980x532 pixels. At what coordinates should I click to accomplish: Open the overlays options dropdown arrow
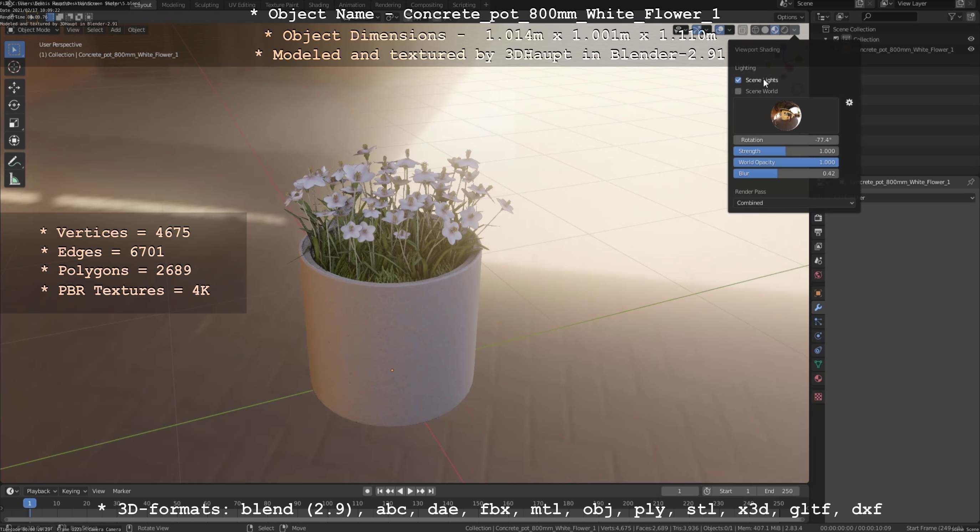click(x=729, y=30)
